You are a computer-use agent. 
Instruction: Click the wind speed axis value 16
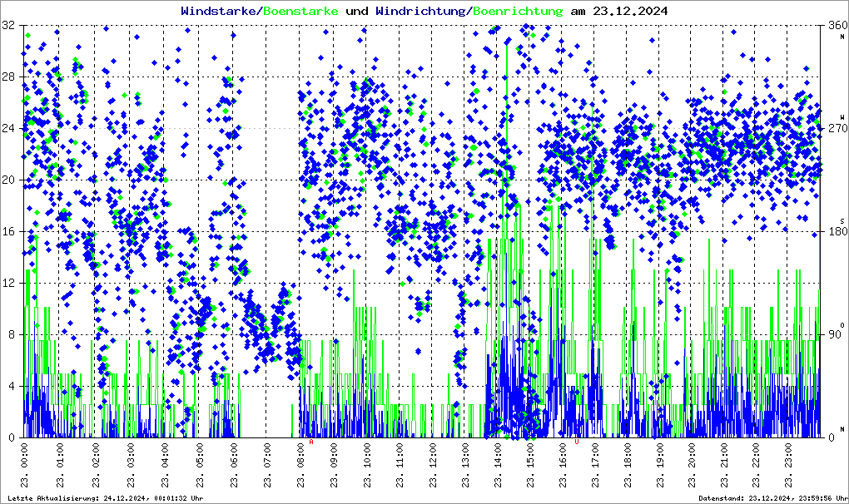tap(8, 231)
